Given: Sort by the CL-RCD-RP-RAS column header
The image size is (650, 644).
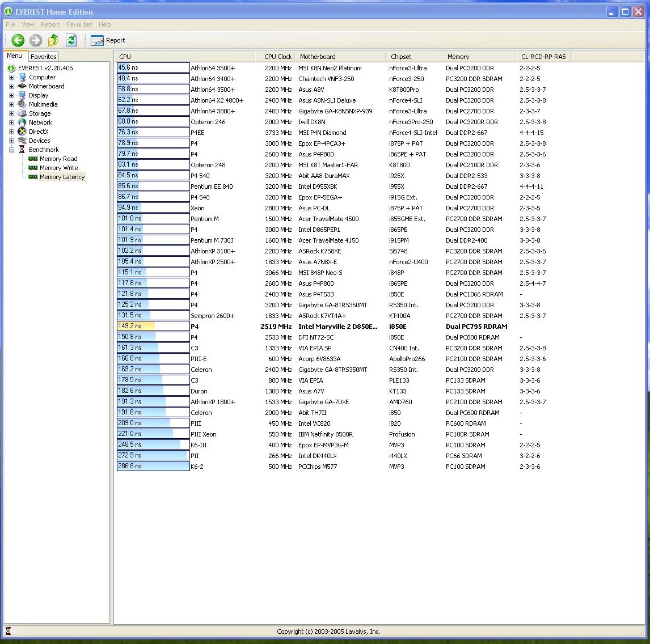Looking at the screenshot, I should (543, 57).
